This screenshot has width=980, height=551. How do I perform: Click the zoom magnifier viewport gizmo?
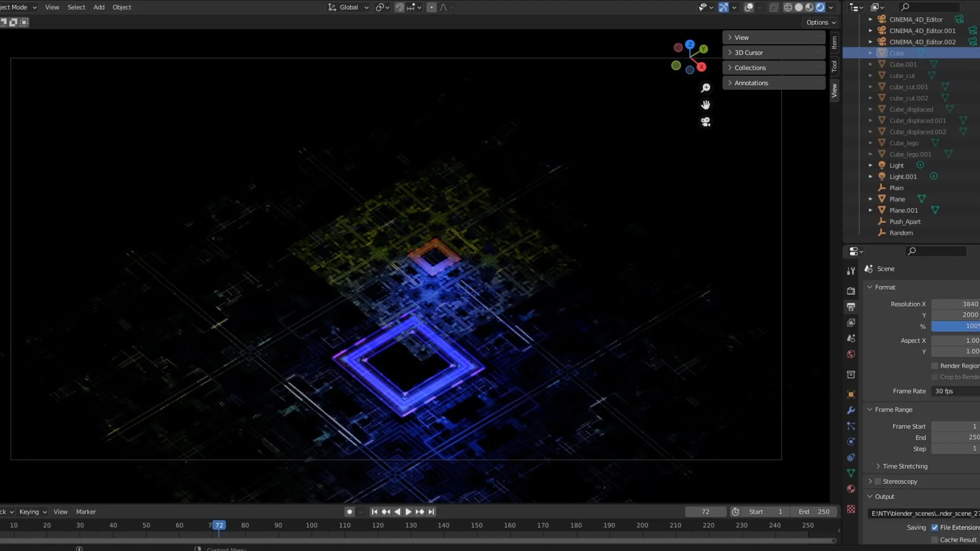pos(705,88)
